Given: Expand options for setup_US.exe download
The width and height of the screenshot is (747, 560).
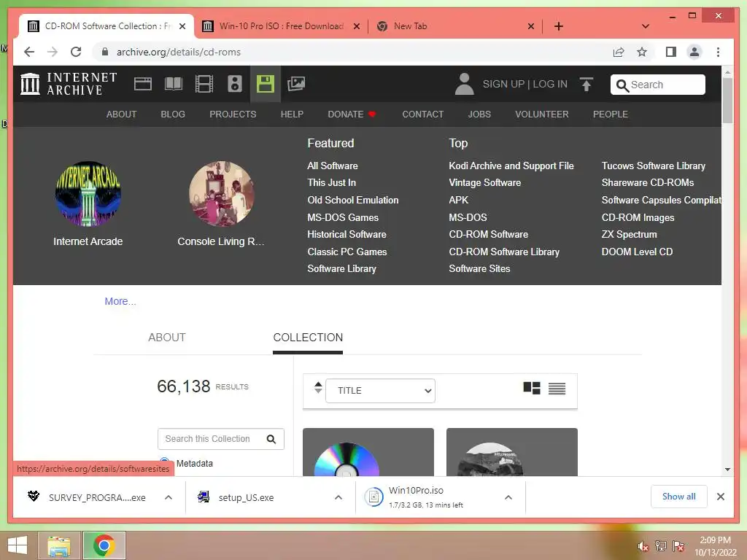Looking at the screenshot, I should (x=338, y=497).
